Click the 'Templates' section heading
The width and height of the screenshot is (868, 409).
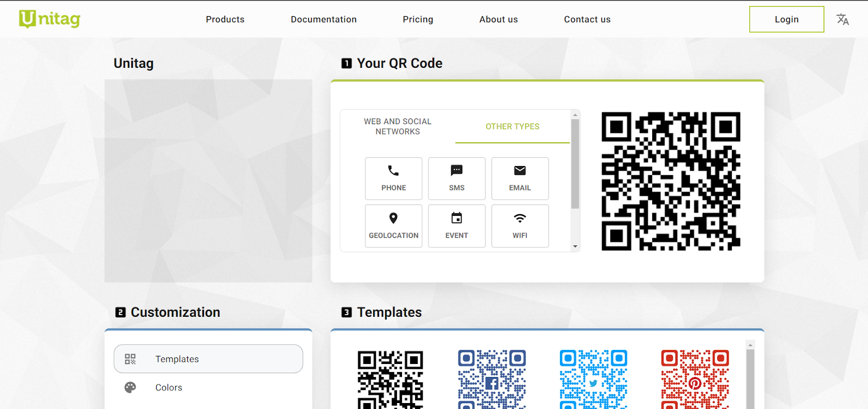coord(389,312)
